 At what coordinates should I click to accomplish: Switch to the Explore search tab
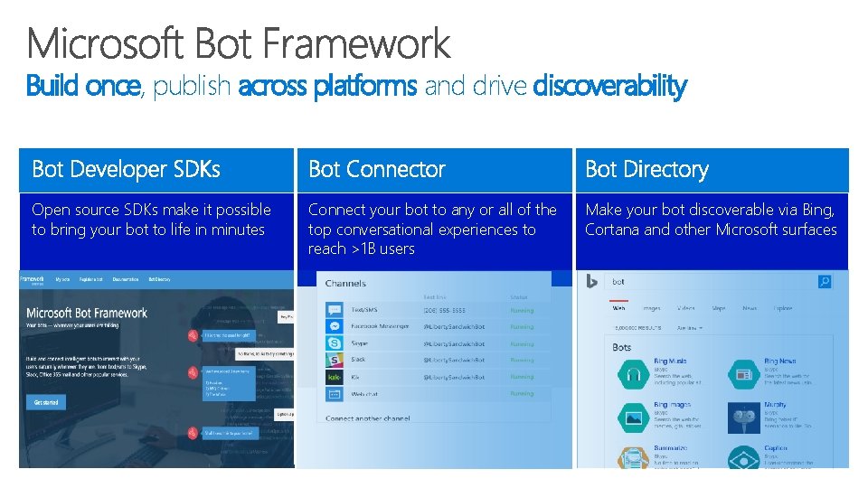pyautogui.click(x=783, y=308)
